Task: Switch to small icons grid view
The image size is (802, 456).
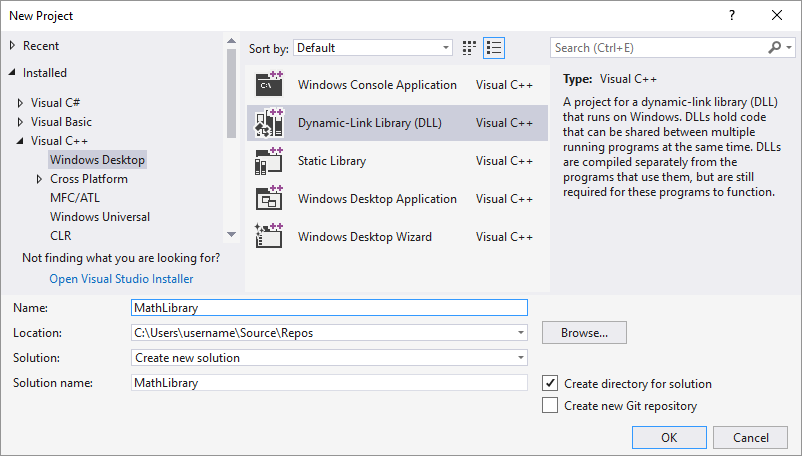Action: click(470, 48)
